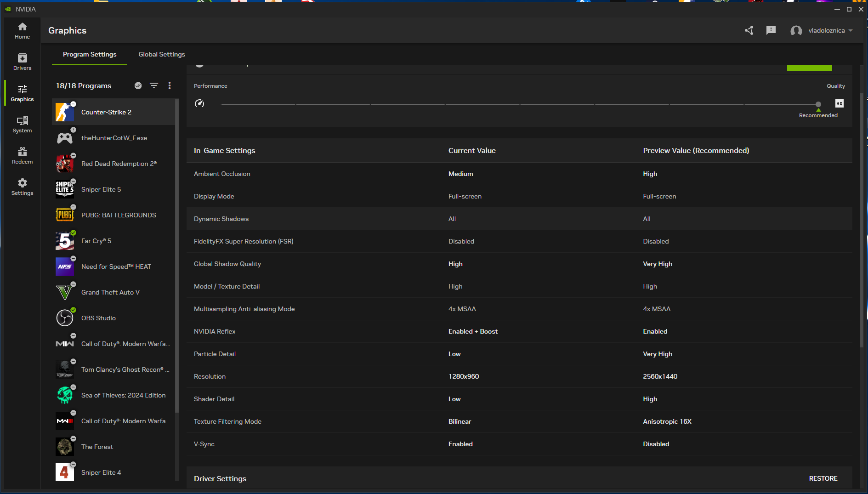
Task: Click the Red Dead Redemption 2 thumbnail
Action: coord(65,164)
